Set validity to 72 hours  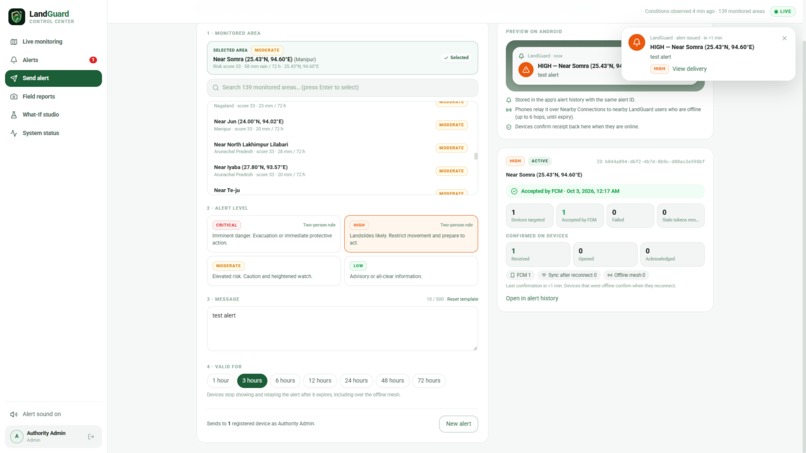click(429, 380)
